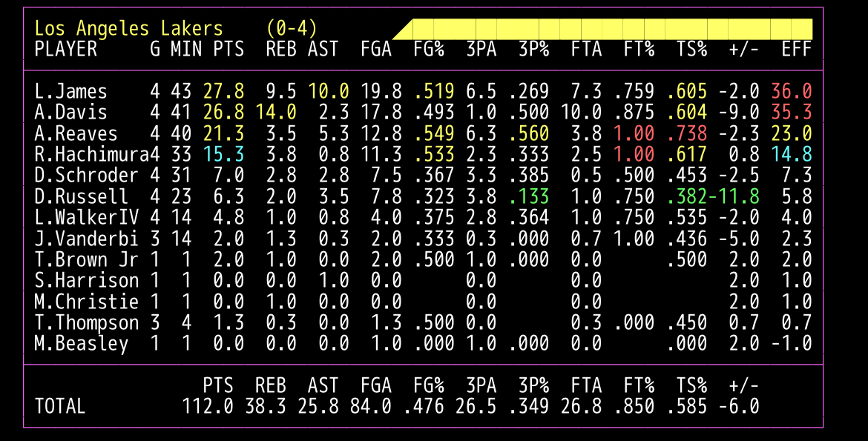Screen dimensions: 868x441
Task: Click total FGA value 84.0
Action: point(371,406)
